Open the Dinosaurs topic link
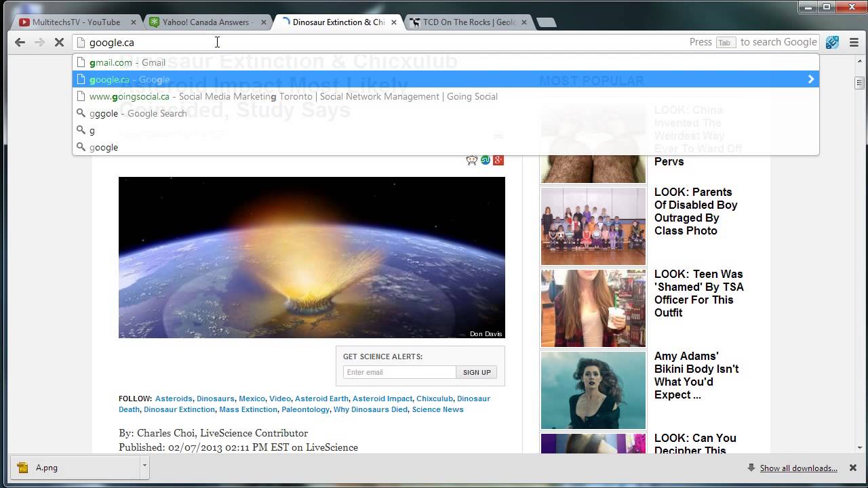 pyautogui.click(x=216, y=399)
